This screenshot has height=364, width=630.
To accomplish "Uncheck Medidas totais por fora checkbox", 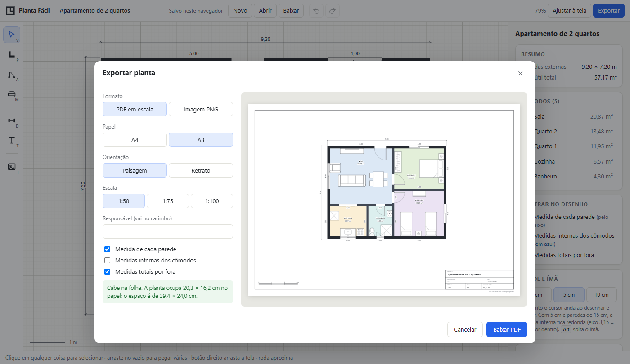I will point(107,271).
